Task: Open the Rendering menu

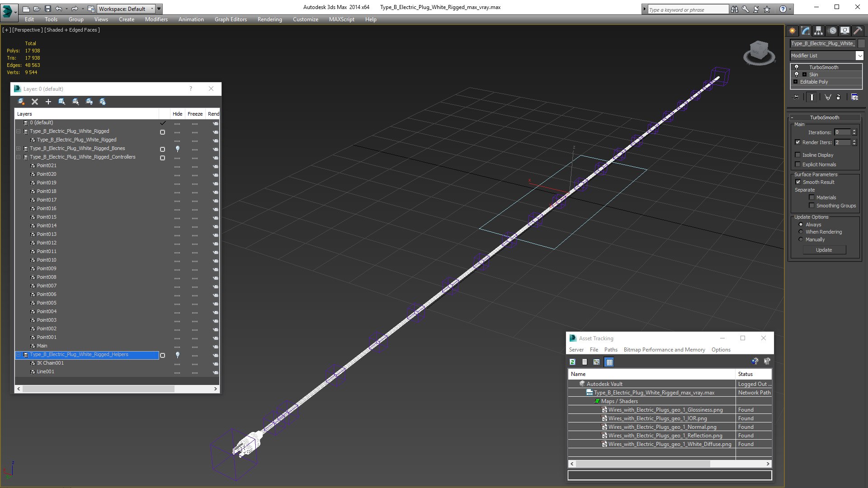Action: pos(269,19)
